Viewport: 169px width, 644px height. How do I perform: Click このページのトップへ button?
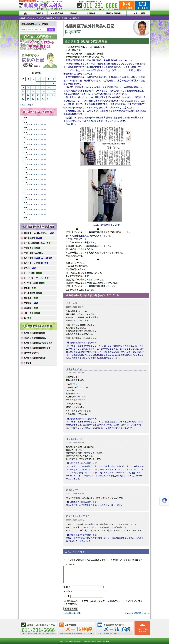(143, 628)
